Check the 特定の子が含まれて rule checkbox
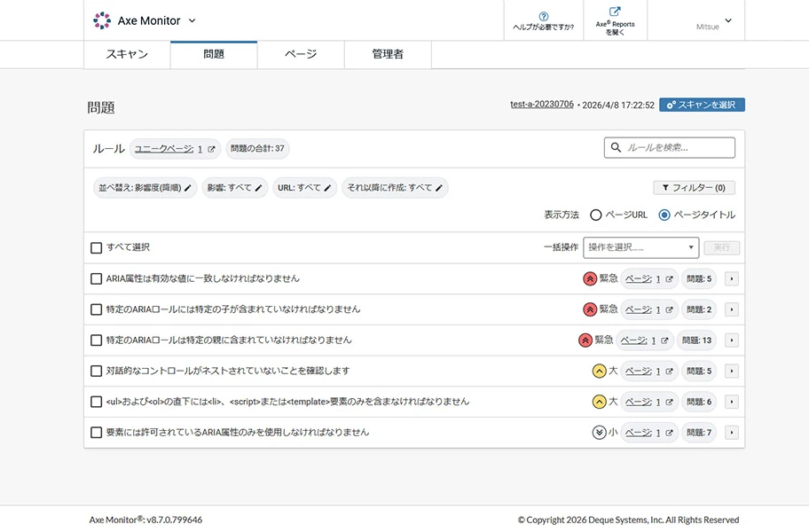 coord(96,309)
